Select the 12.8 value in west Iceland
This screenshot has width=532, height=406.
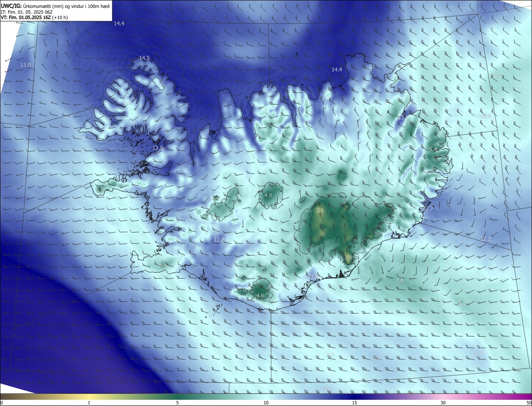[x=219, y=240]
